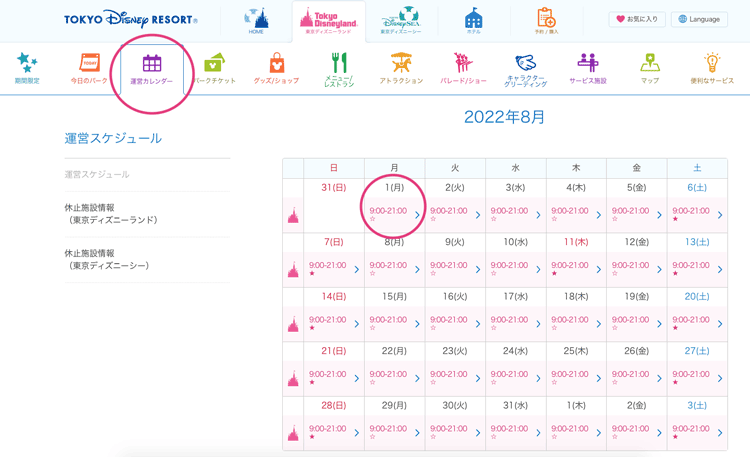The image size is (750, 457).
Task: Open キャラクターグリーティング icon
Action: pyautogui.click(x=526, y=65)
